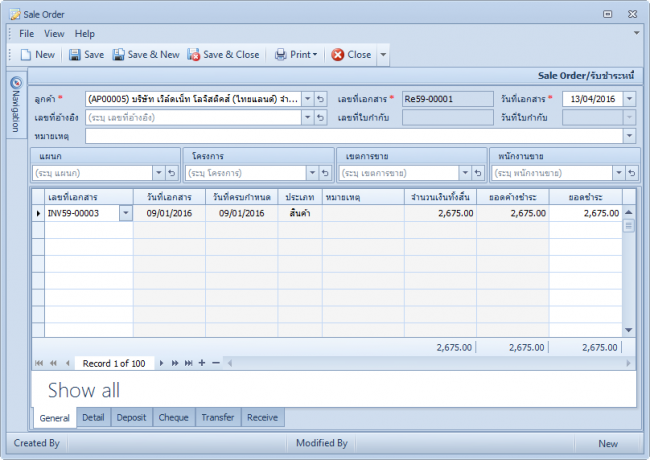Screen dimensions: 650x460
Task: Expand the project (โครงการ) dropdown
Action: pyautogui.click(x=312, y=173)
